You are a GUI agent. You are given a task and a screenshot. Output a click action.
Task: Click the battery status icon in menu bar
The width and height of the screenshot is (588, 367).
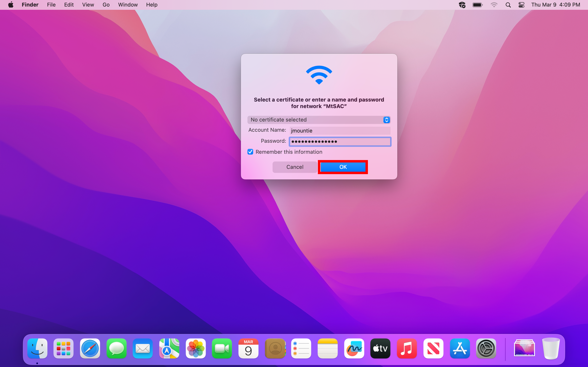[x=478, y=5]
